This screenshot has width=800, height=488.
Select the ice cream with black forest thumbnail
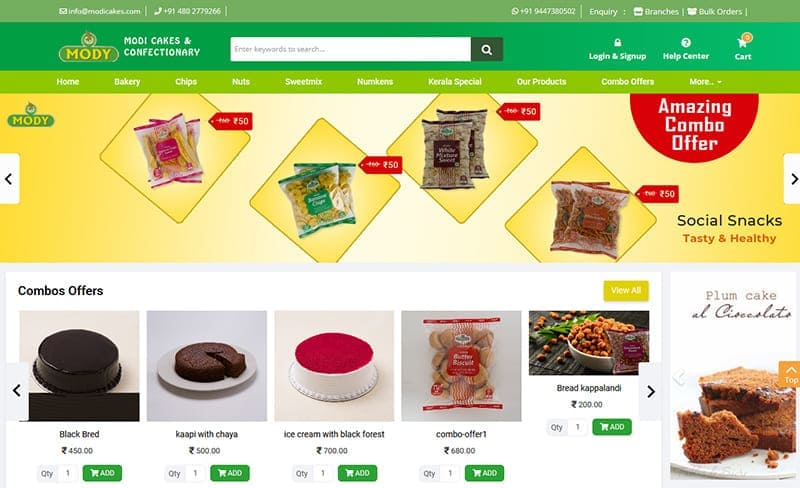click(334, 366)
